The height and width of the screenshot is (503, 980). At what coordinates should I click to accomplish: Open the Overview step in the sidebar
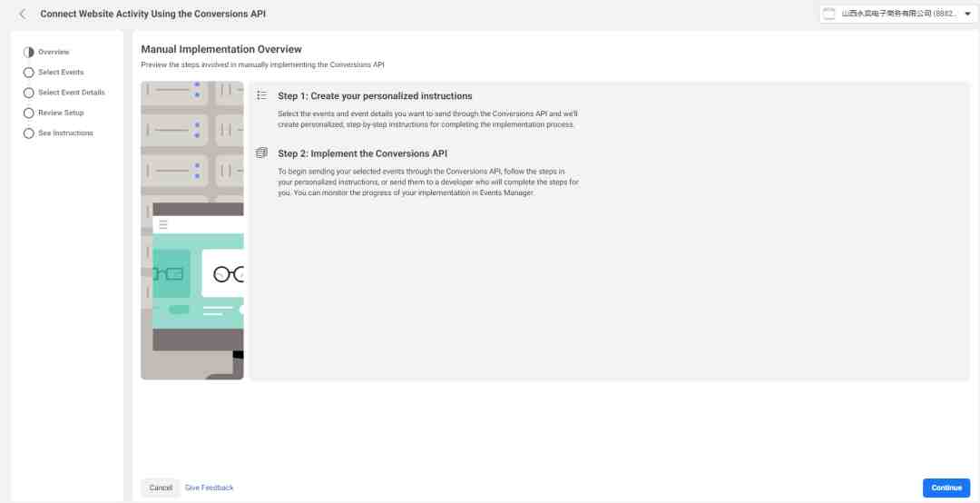pyautogui.click(x=54, y=52)
